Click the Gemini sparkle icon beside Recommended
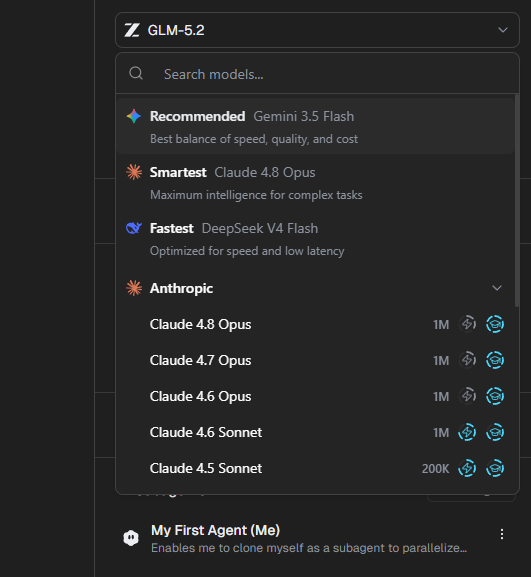Screen dimensions: 531x577 click(x=134, y=116)
